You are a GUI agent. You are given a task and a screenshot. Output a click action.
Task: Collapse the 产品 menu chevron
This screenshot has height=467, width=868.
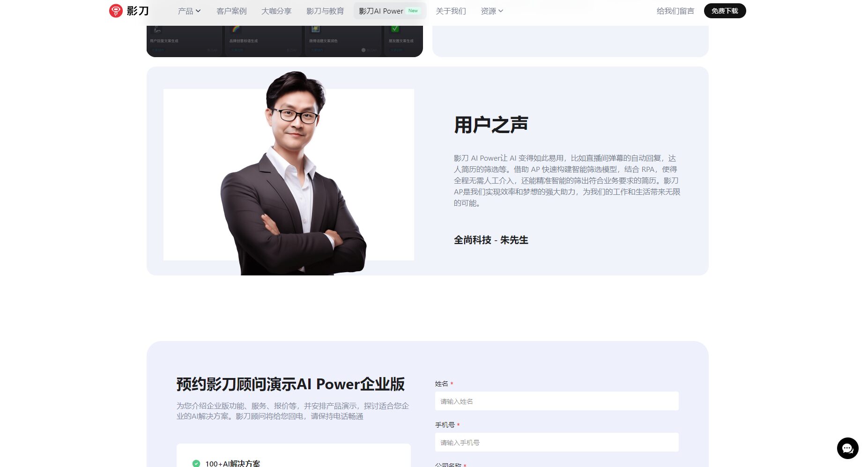198,11
